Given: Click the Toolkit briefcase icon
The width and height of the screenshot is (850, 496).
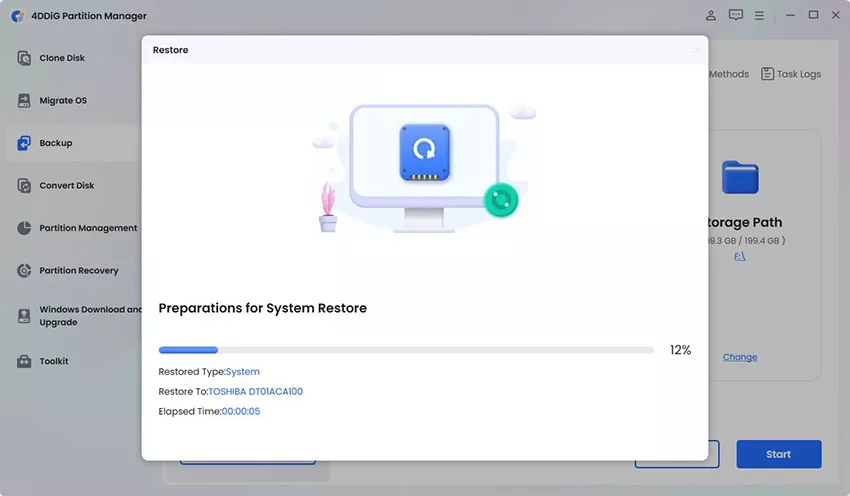Looking at the screenshot, I should pyautogui.click(x=24, y=361).
